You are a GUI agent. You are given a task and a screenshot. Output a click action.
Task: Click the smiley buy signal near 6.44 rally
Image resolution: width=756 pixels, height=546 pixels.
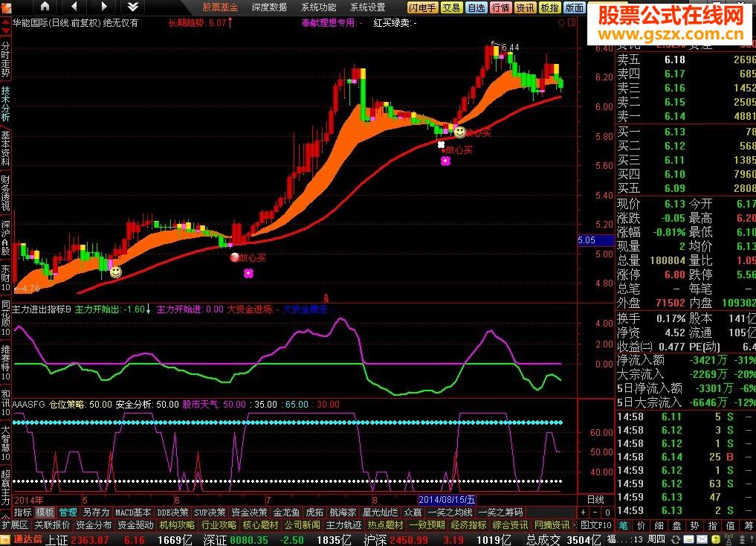tap(460, 132)
